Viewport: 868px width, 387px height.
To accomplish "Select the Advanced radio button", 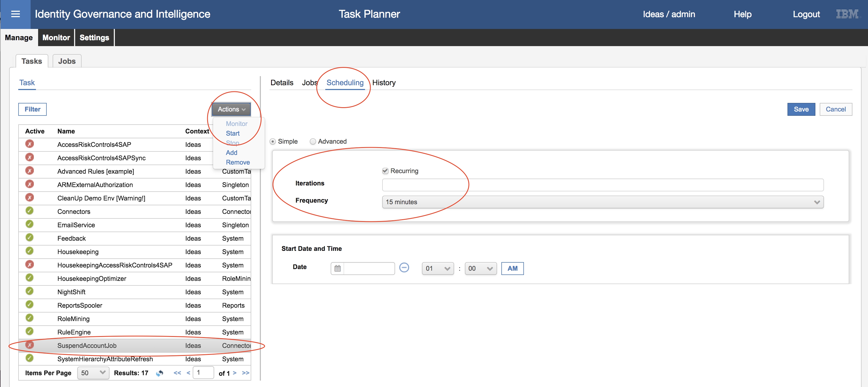I will coord(313,142).
